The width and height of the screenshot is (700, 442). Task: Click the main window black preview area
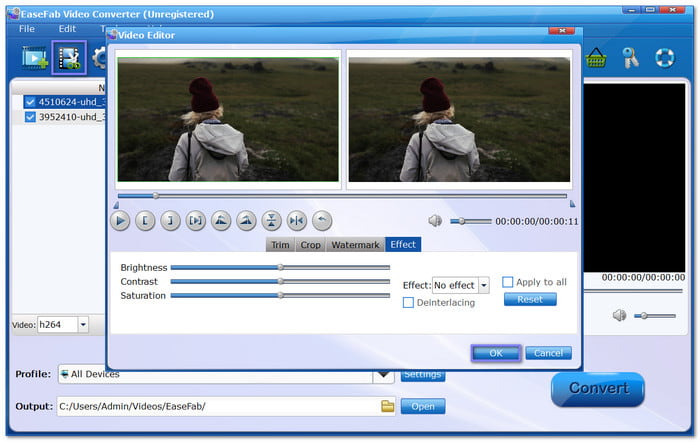point(634,177)
